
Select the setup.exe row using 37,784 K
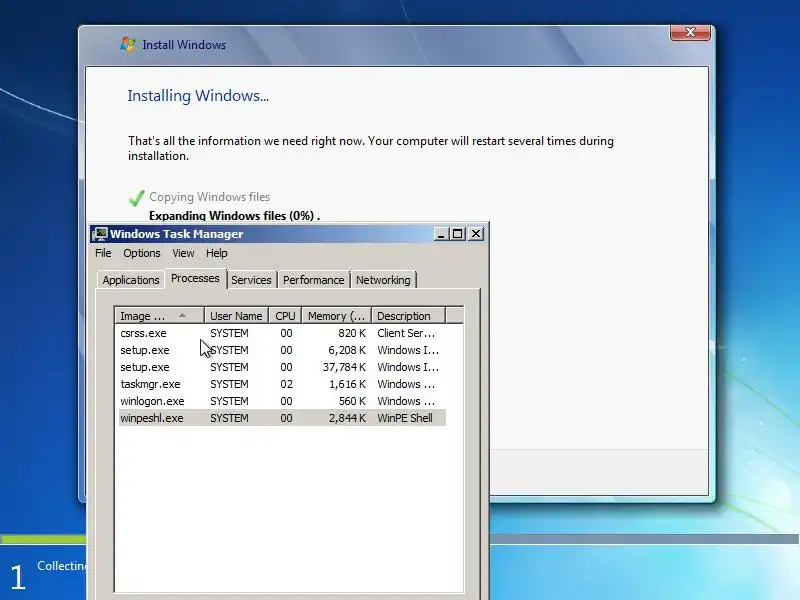[282, 367]
